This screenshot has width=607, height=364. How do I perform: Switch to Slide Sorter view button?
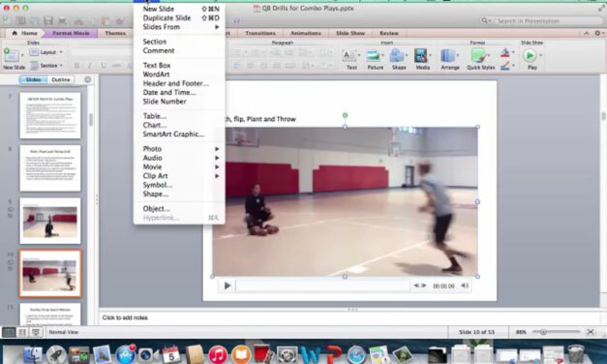(22, 332)
